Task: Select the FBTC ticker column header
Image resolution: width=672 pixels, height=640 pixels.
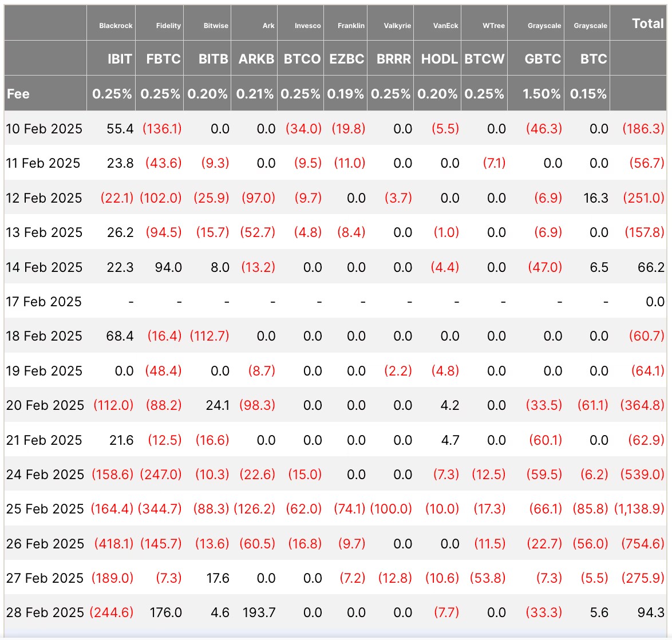Action: 163,59
